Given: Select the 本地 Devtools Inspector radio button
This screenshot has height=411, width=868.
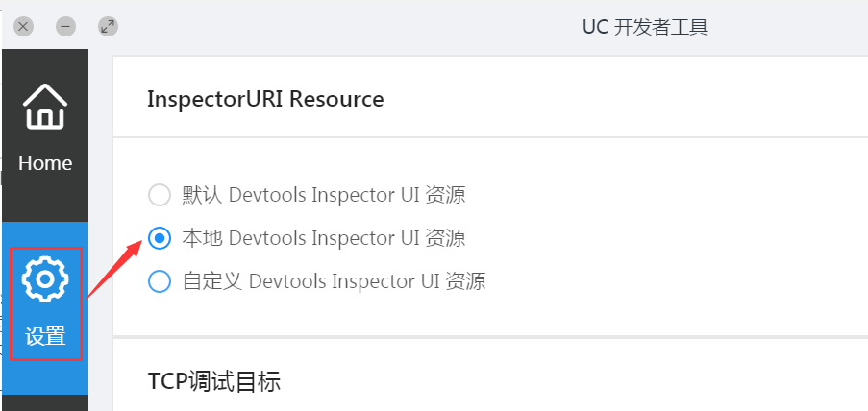Looking at the screenshot, I should (x=160, y=238).
